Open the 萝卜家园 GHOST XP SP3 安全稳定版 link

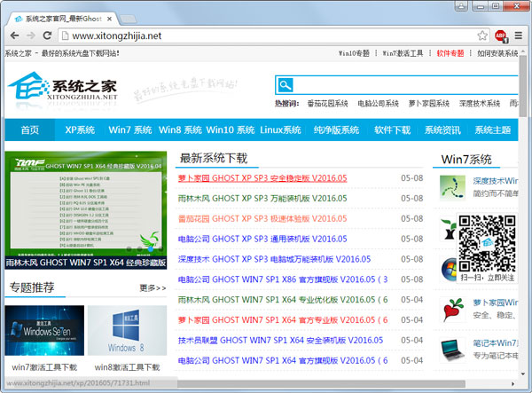[x=262, y=177]
